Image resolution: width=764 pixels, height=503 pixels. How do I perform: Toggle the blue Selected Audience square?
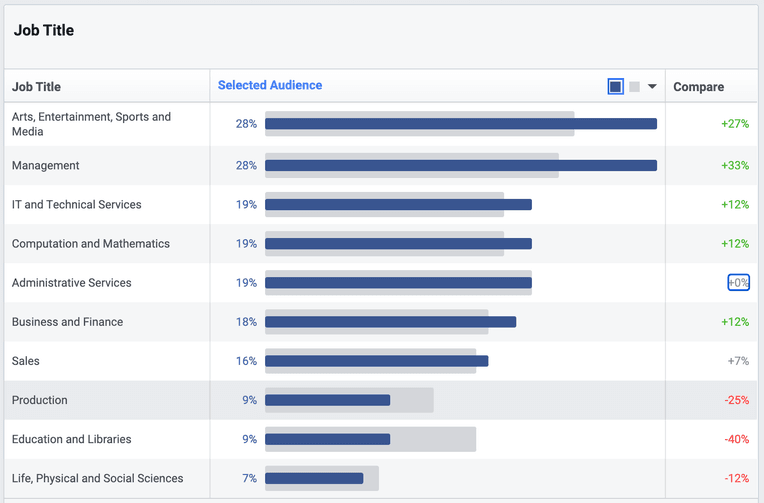[615, 87]
